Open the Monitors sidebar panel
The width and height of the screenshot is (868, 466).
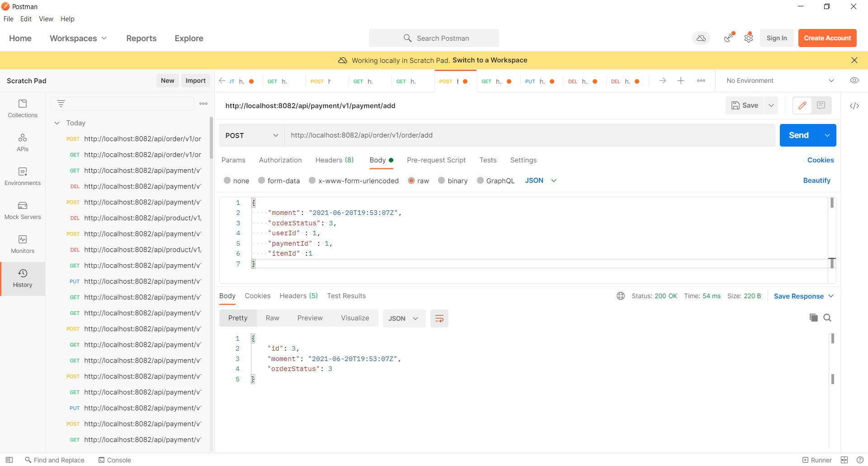(x=23, y=245)
